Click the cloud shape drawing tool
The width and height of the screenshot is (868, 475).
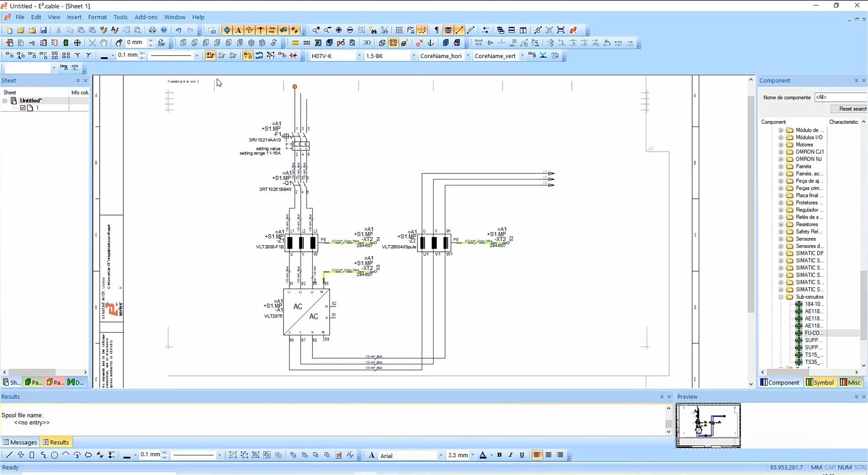[89, 455]
